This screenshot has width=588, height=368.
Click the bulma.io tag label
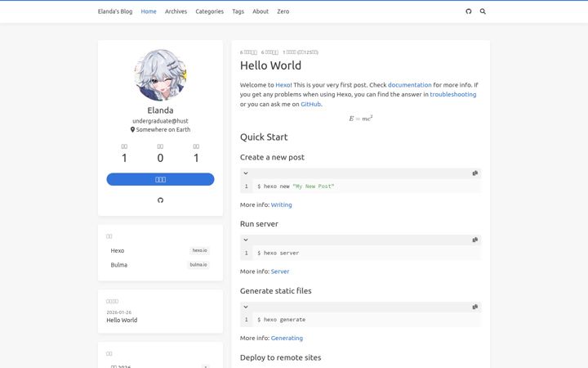click(198, 265)
